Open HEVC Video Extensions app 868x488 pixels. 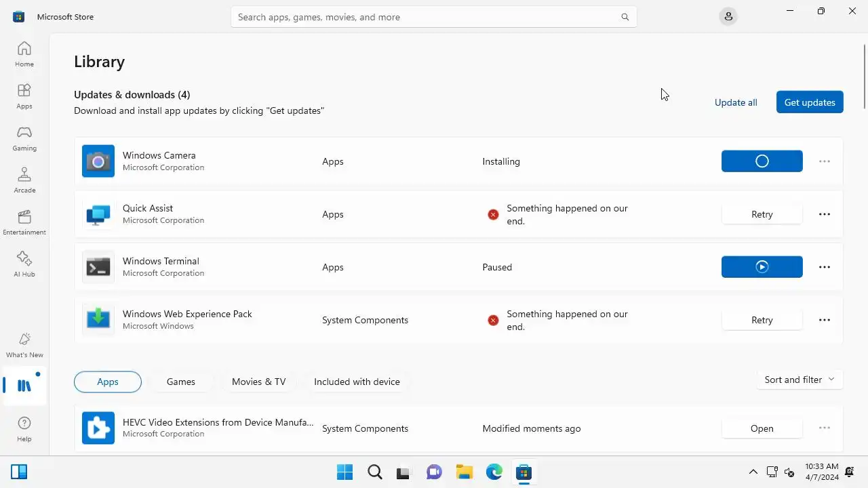(762, 428)
